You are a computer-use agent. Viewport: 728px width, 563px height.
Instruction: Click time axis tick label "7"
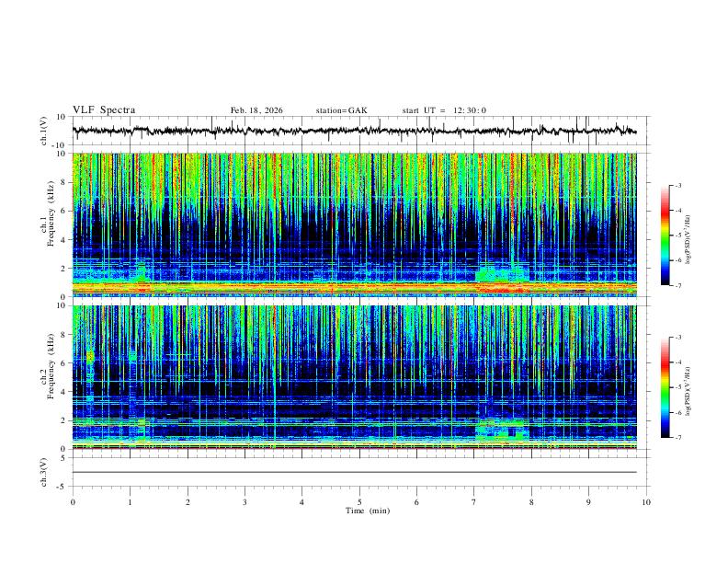tap(474, 502)
